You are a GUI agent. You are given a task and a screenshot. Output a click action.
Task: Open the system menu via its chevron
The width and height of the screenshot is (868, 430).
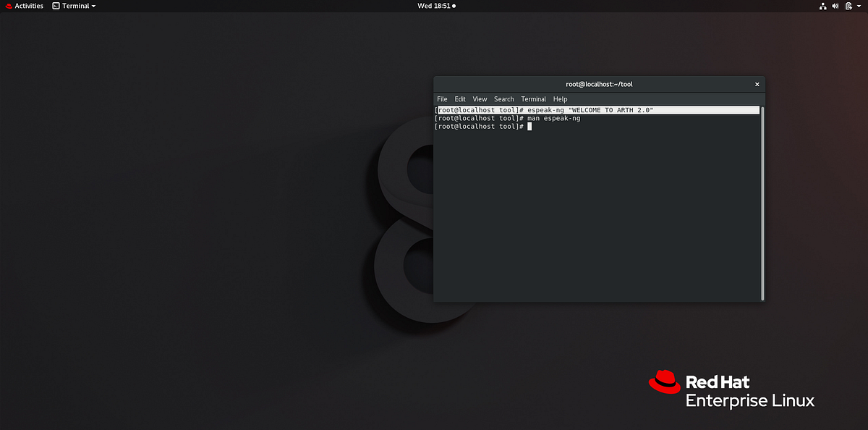click(x=860, y=6)
